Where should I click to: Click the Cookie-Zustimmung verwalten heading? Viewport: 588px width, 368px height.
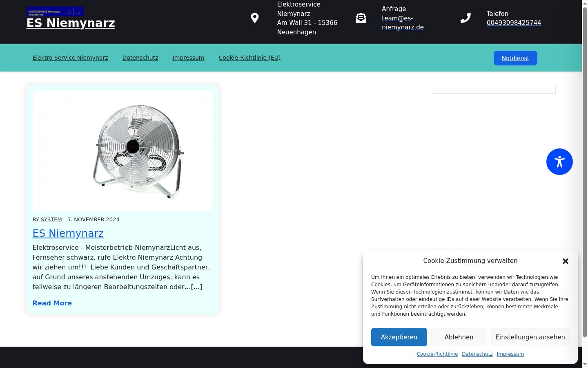470,261
